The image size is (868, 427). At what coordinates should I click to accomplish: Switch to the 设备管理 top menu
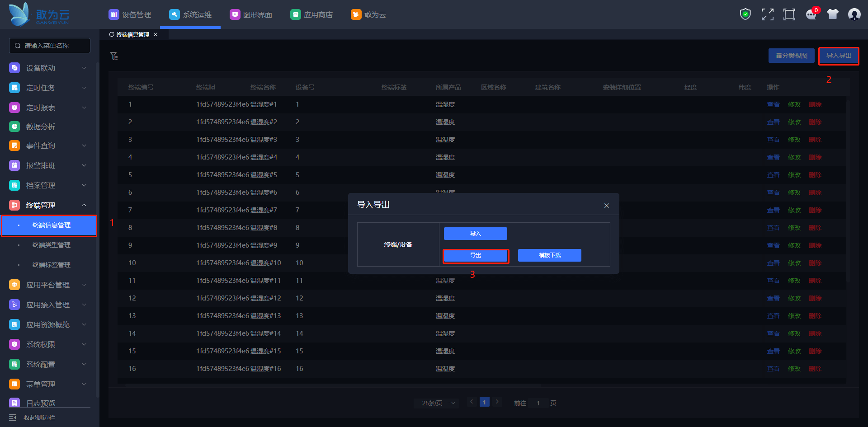130,15
